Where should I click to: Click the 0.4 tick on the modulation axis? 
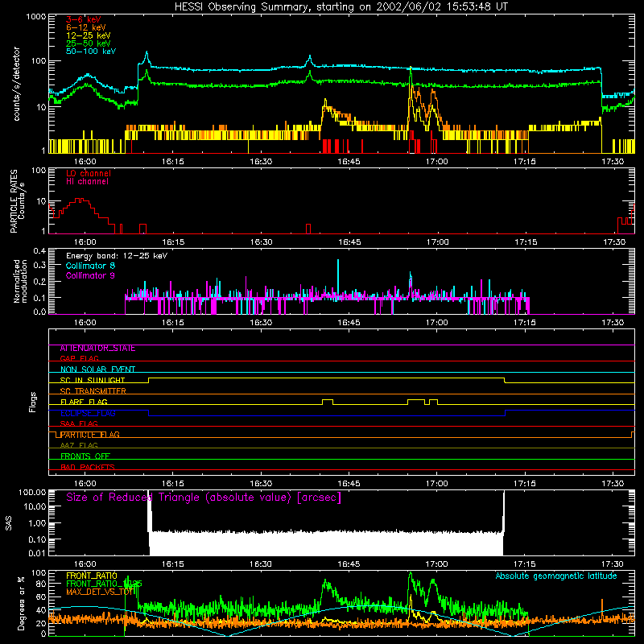coord(39,251)
